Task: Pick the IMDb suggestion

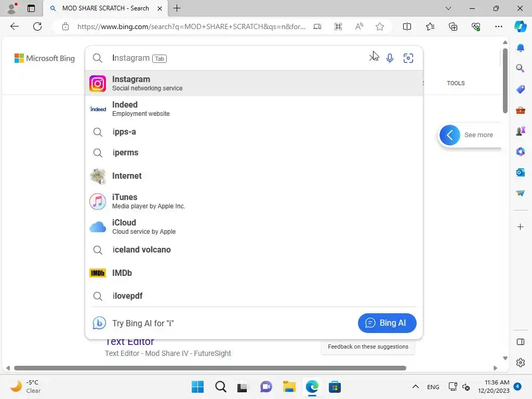Action: coord(254,273)
